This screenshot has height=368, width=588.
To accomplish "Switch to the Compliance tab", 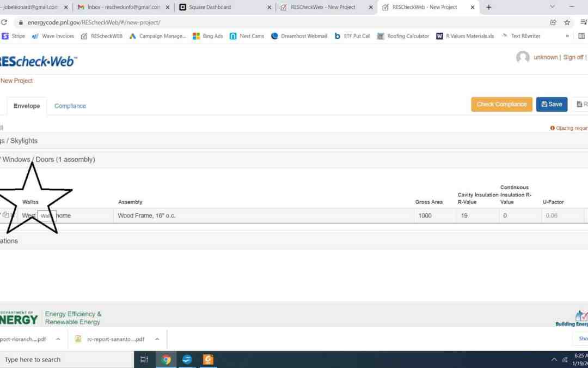I will 70,106.
